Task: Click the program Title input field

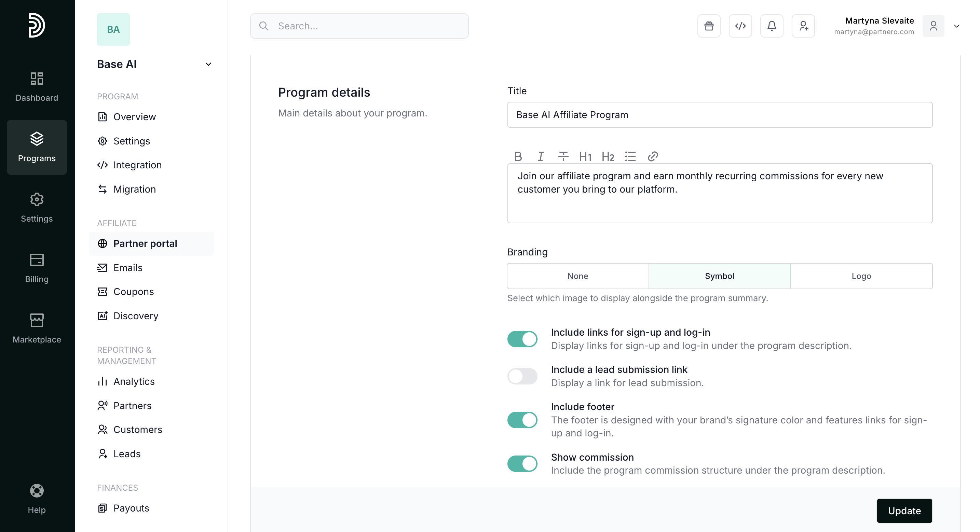Action: [719, 115]
